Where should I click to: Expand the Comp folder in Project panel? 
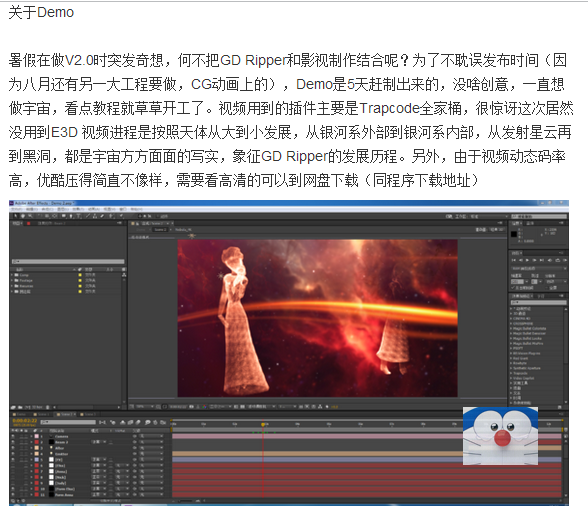pyautogui.click(x=12, y=275)
